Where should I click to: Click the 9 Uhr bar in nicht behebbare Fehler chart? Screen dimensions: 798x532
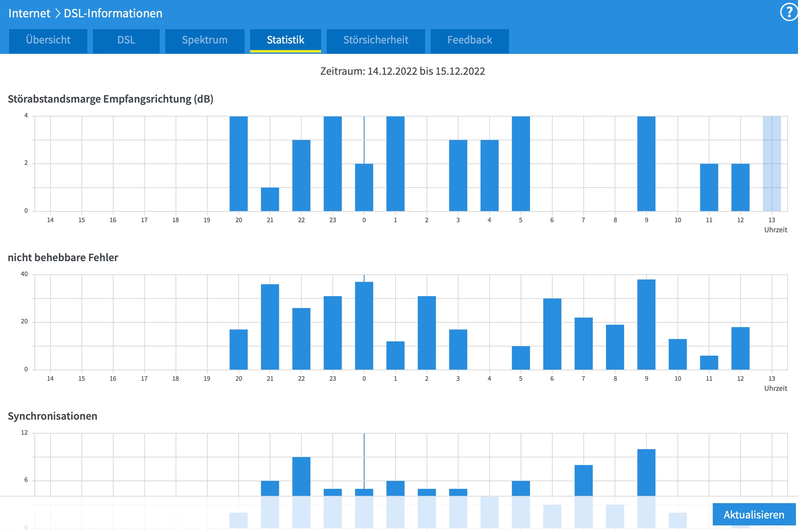point(646,324)
